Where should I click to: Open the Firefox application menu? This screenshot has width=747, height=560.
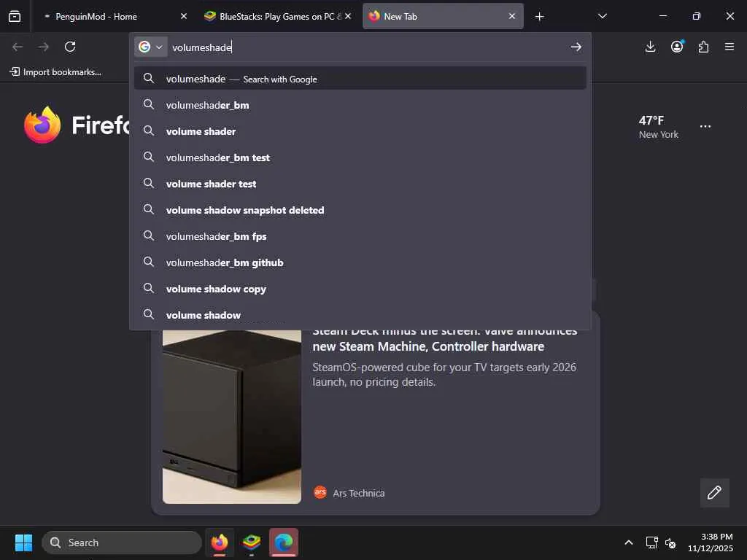(x=729, y=47)
